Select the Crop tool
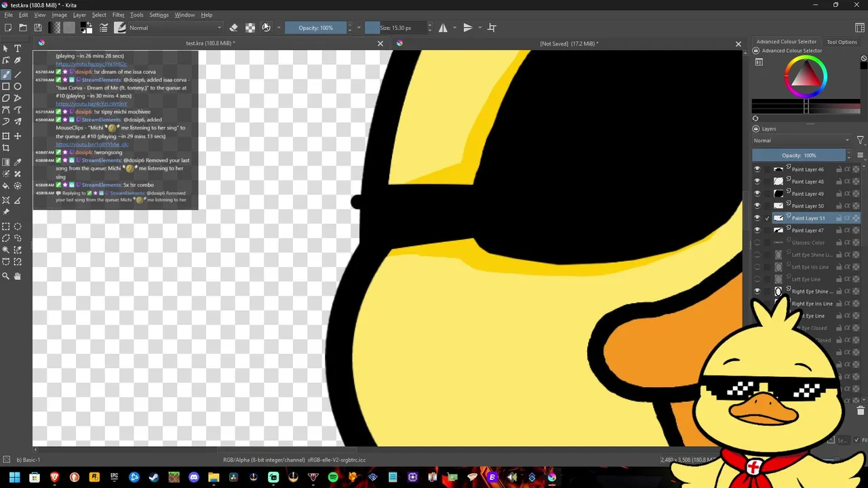Screen dimensions: 868x488 tap(6, 148)
